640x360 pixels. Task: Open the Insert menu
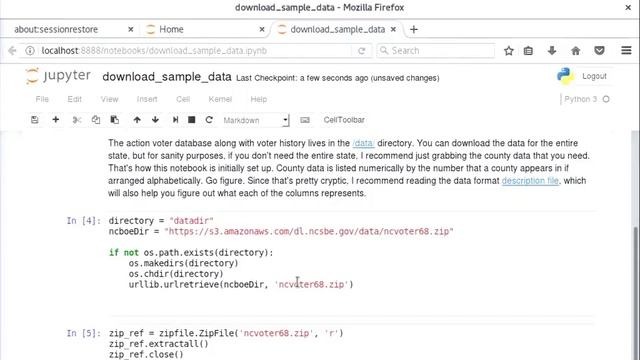(147, 99)
